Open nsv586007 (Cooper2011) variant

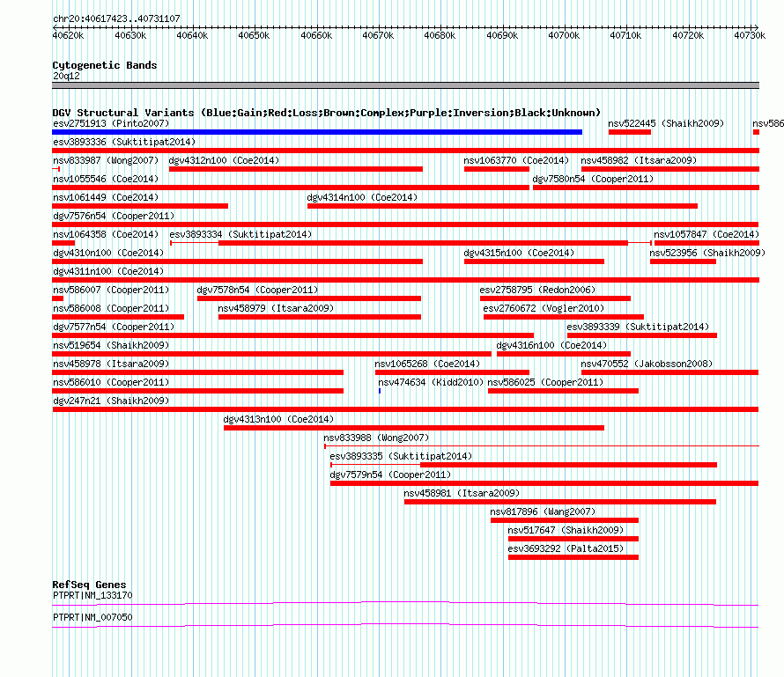tap(111, 290)
